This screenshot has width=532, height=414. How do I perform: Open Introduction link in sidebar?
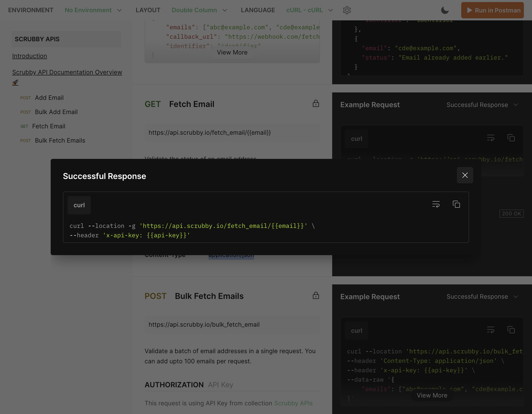[x=30, y=56]
